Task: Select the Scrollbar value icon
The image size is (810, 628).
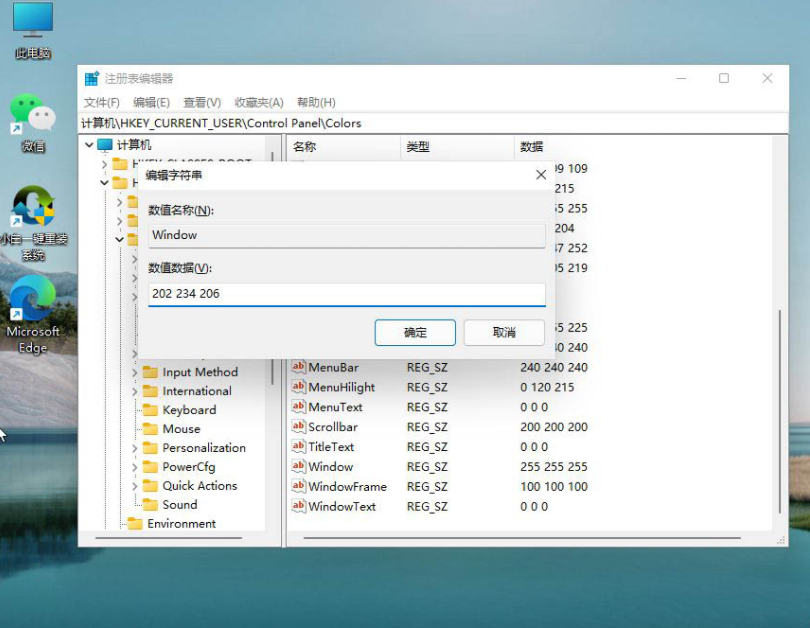Action: coord(298,427)
